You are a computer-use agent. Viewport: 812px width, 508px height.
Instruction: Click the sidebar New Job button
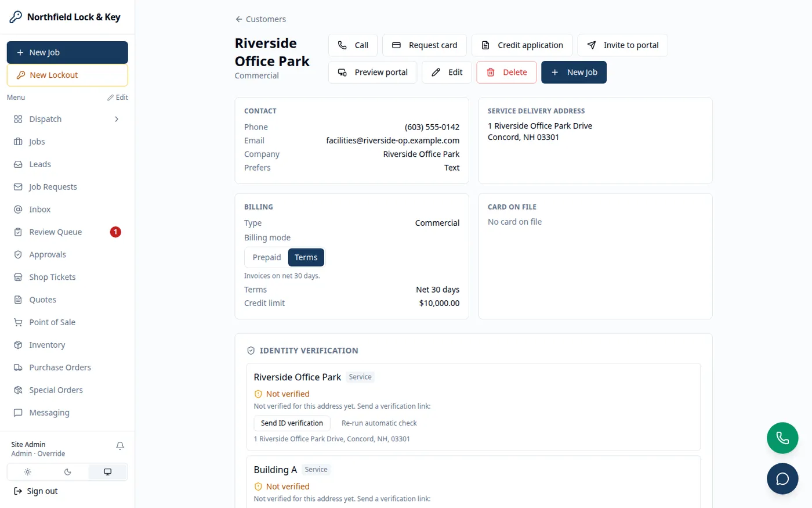point(67,52)
